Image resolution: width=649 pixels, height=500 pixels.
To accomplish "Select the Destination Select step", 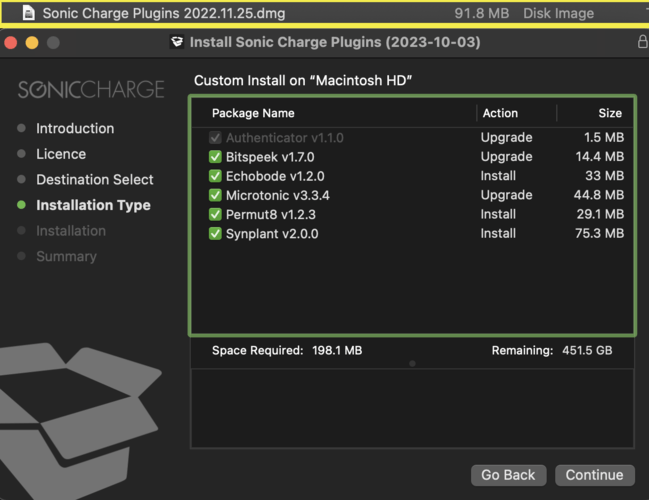I will tap(95, 180).
